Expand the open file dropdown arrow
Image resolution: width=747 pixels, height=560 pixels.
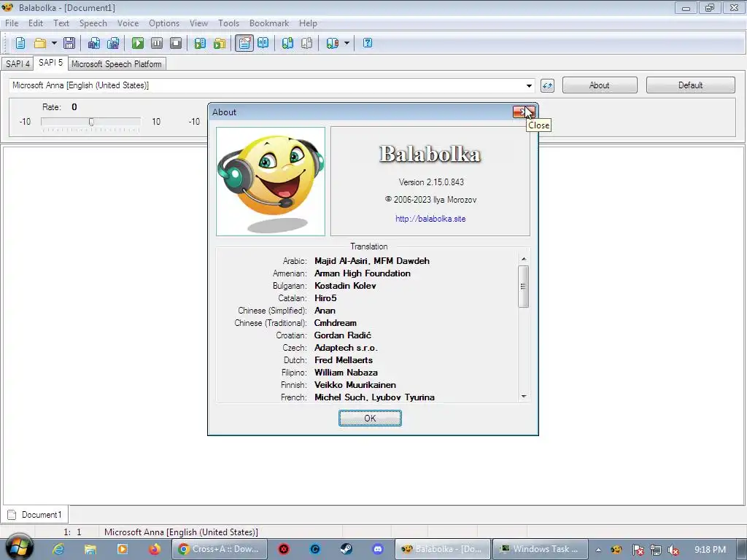[54, 43]
